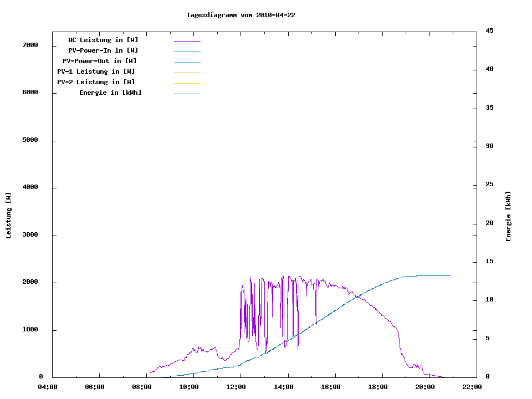The image size is (532, 399).
Task: Click the 7000 value on the left power axis
Action: (29, 45)
